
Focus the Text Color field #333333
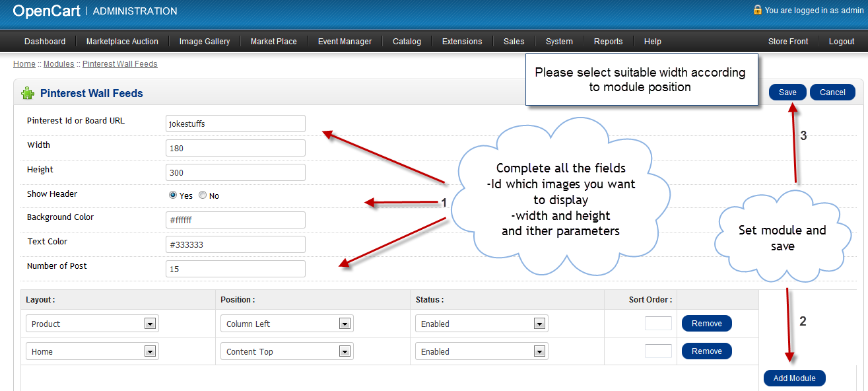236,244
